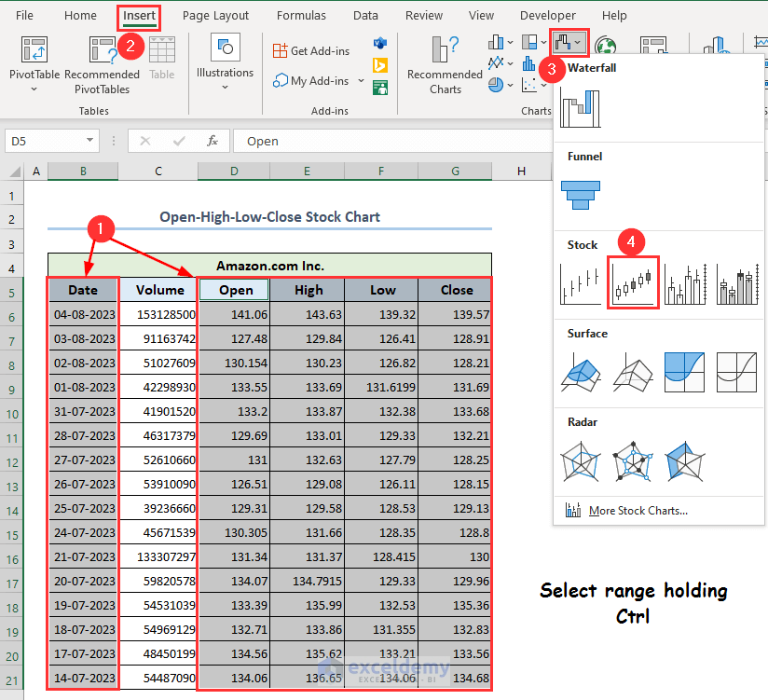Open the Help tab
The width and height of the screenshot is (768, 700).
click(615, 16)
